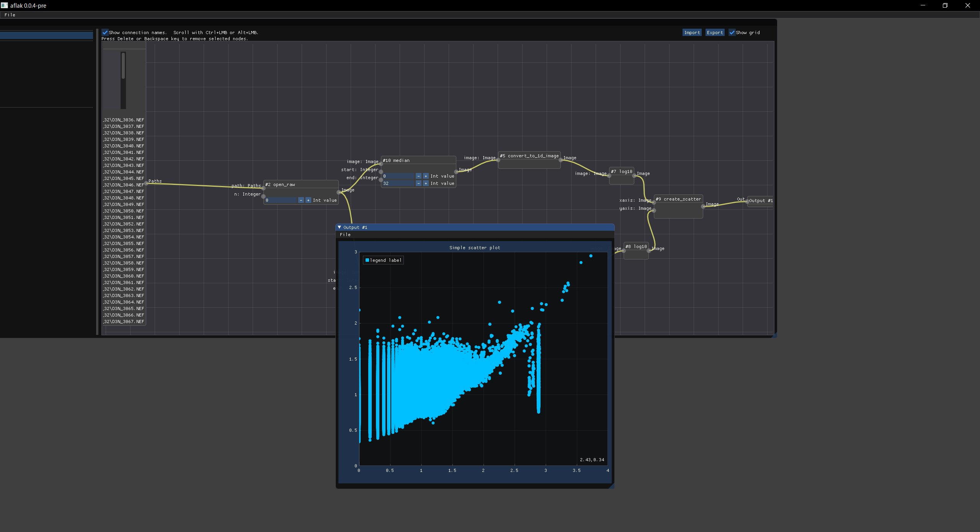Increment the median end value 32
The height and width of the screenshot is (532, 980).
(x=426, y=183)
